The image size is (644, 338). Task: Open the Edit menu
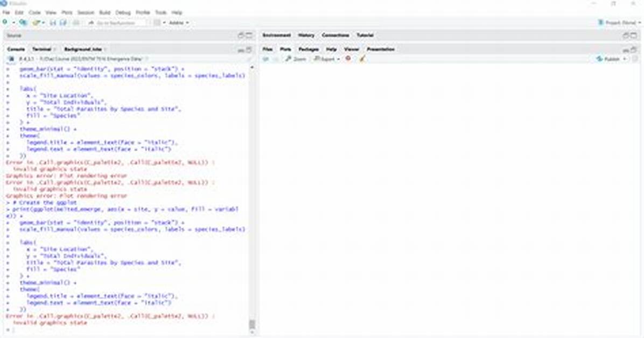pyautogui.click(x=19, y=13)
